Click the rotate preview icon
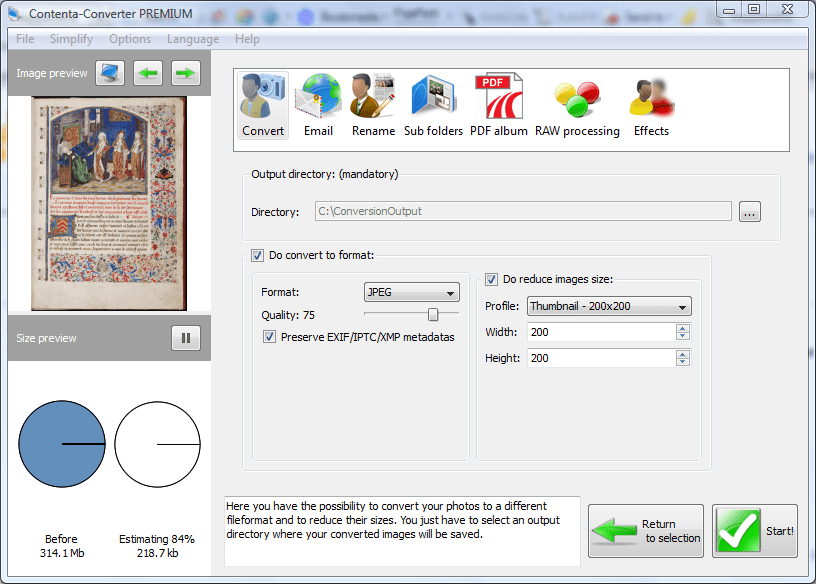The width and height of the screenshot is (816, 584). tap(109, 72)
